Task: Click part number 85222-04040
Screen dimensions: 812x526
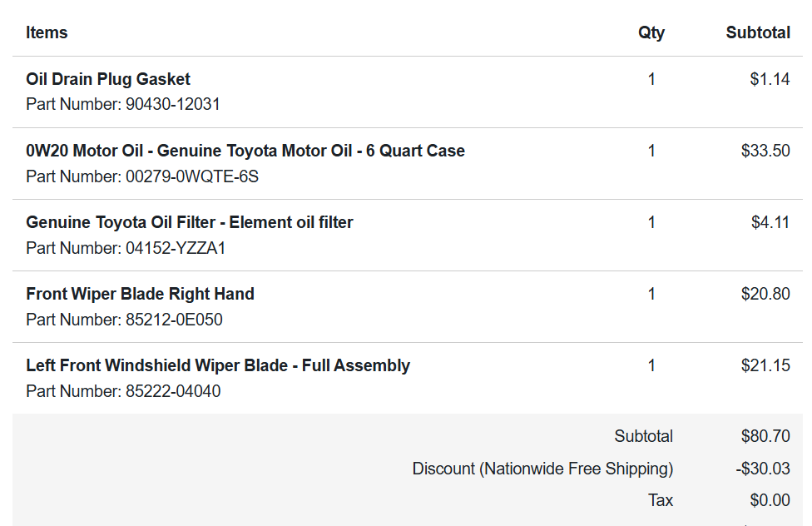Action: 173,390
